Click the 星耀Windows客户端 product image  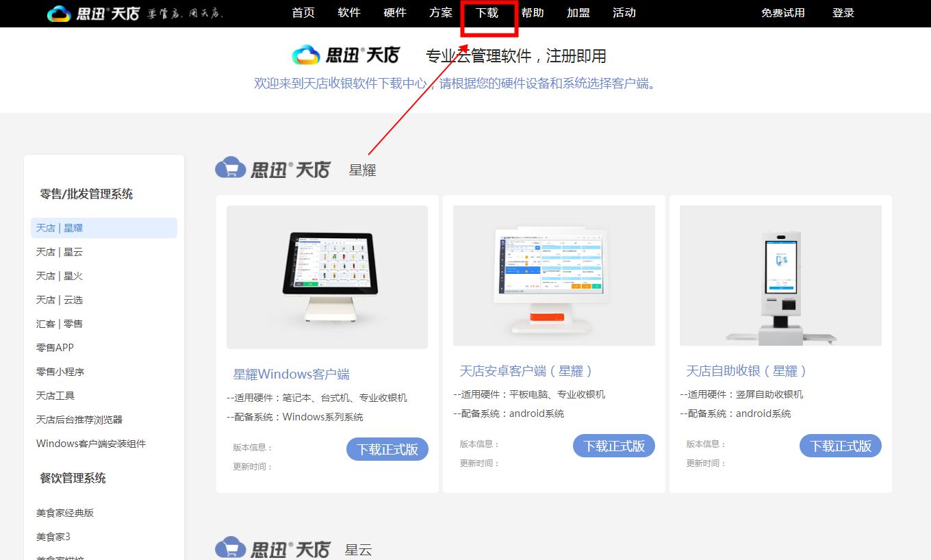coord(327,277)
